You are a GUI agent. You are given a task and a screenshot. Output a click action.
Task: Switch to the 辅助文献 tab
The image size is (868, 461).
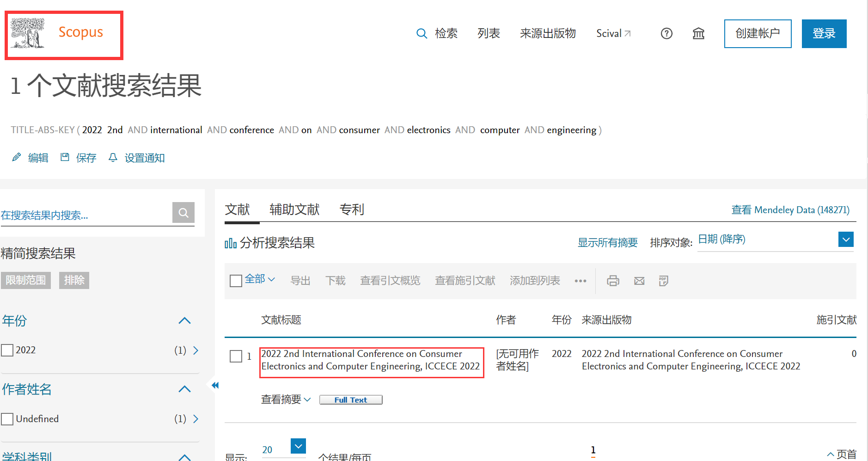point(294,209)
